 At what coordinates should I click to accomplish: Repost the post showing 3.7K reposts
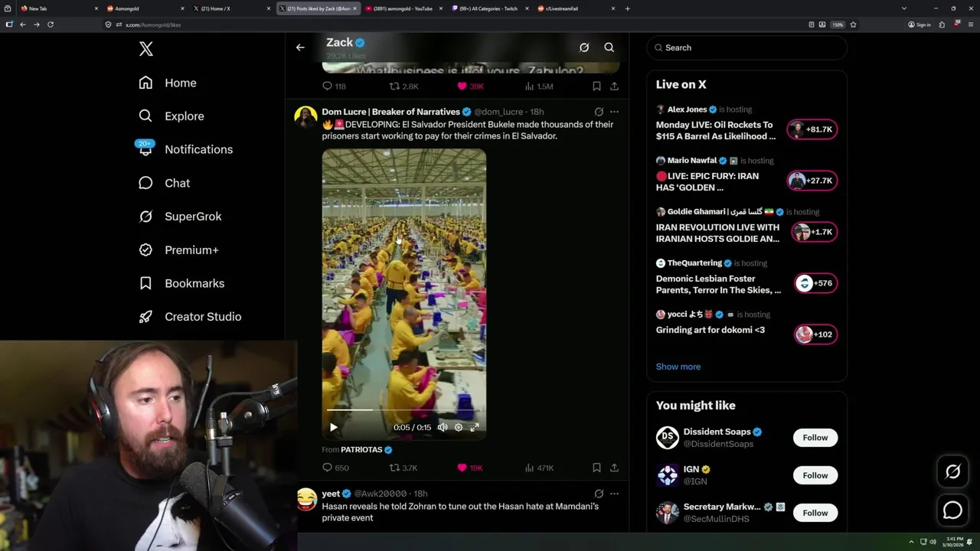[403, 468]
